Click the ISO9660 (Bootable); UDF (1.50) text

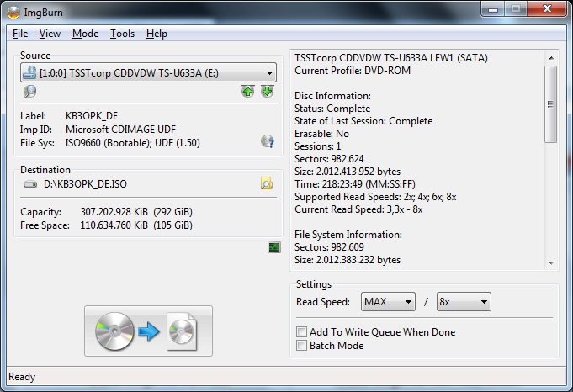tap(133, 142)
